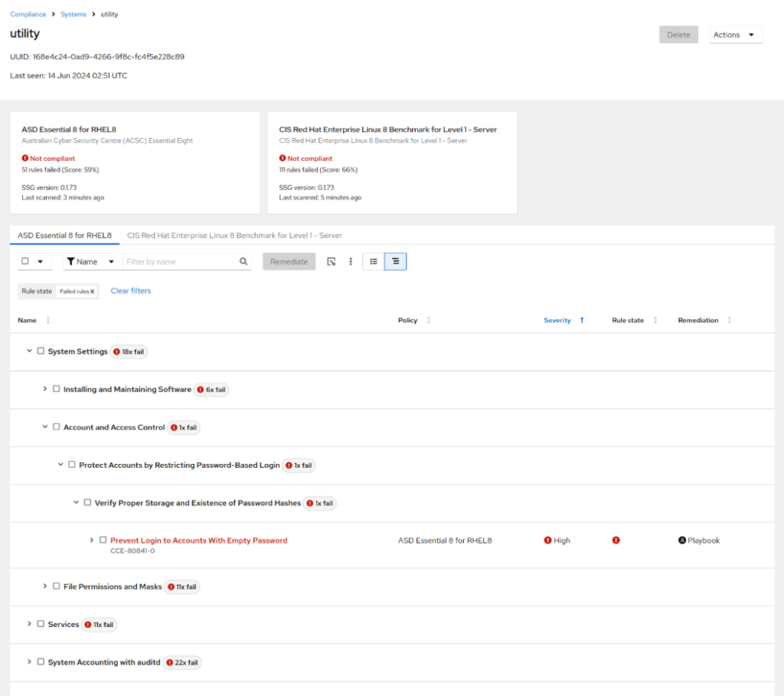
Task: Click the Remediate button
Action: pos(289,262)
